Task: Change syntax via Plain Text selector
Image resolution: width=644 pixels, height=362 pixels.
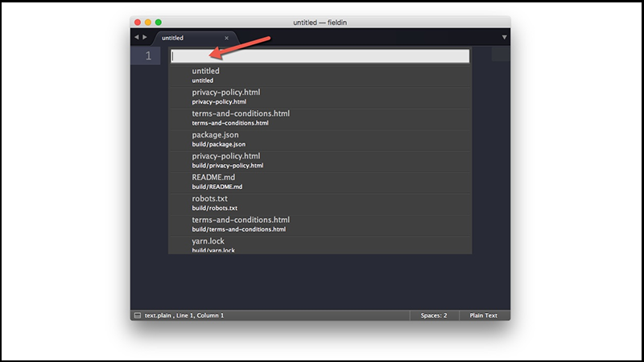Action: tap(484, 315)
